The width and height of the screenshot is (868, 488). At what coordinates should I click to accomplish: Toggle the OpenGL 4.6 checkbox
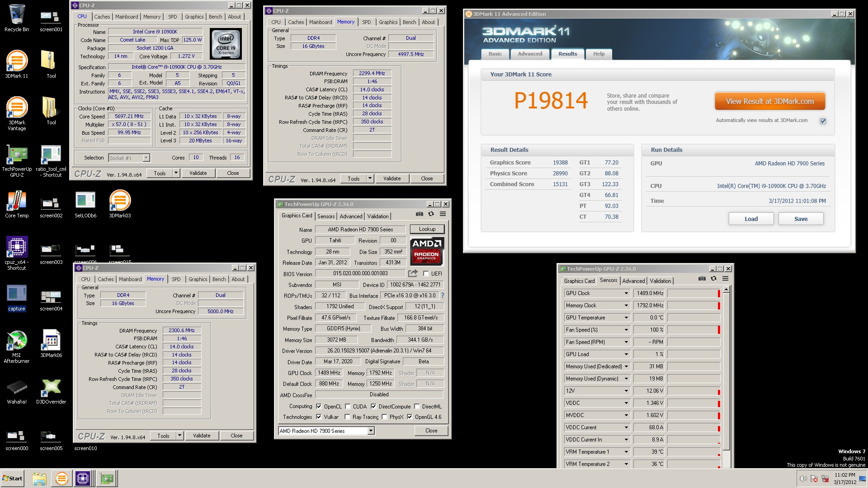410,417
